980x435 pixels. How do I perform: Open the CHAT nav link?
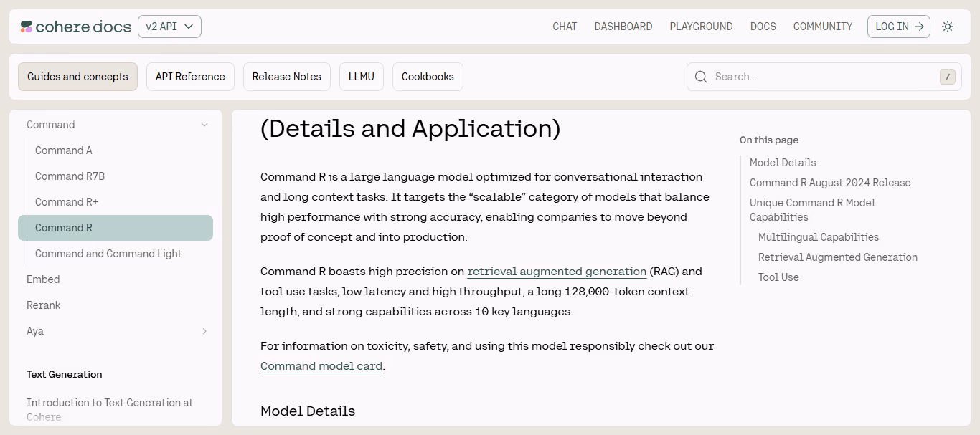565,27
